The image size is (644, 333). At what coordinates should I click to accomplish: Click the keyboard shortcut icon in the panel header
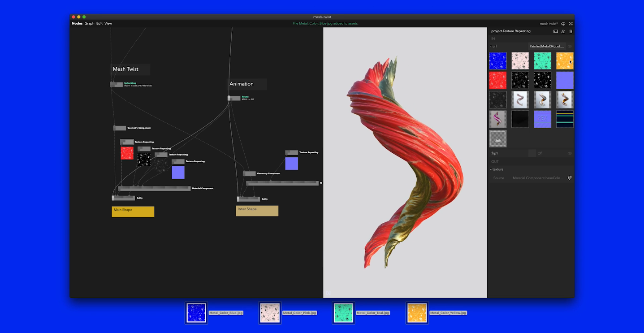[x=556, y=31]
